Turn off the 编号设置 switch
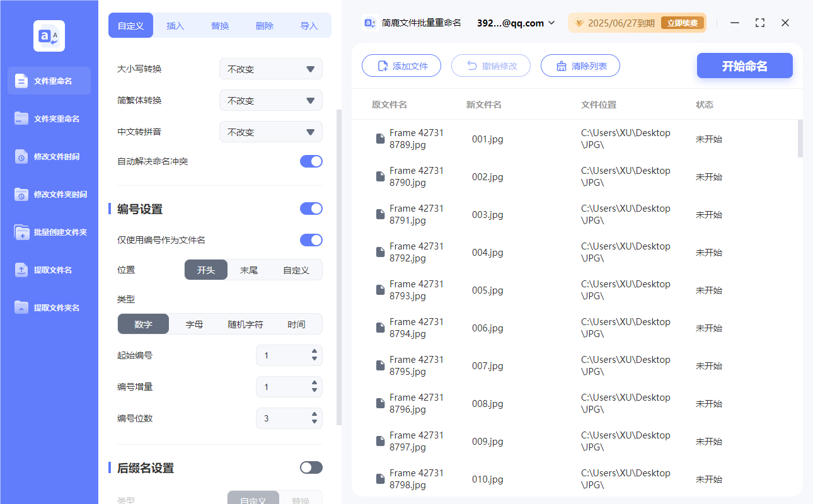This screenshot has height=504, width=813. (x=311, y=209)
